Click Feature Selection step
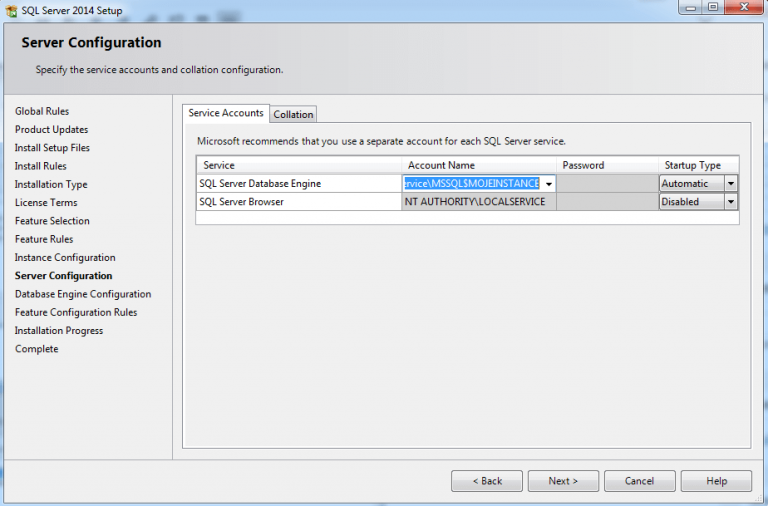This screenshot has height=506, width=768. click(x=52, y=221)
